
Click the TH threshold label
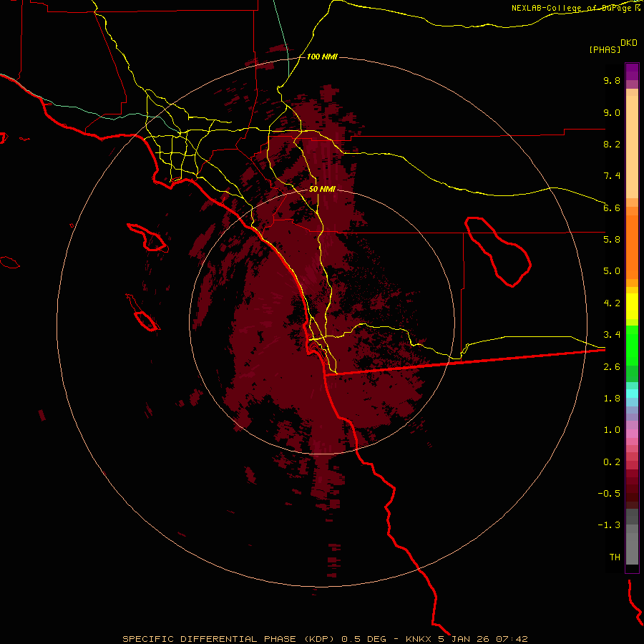click(x=615, y=557)
